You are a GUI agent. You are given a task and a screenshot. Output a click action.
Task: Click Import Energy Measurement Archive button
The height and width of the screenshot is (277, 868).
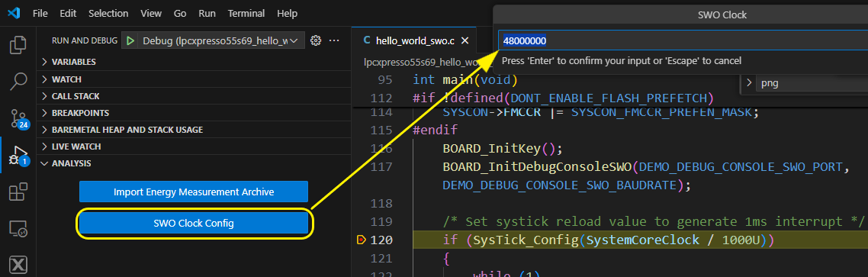coord(194,192)
